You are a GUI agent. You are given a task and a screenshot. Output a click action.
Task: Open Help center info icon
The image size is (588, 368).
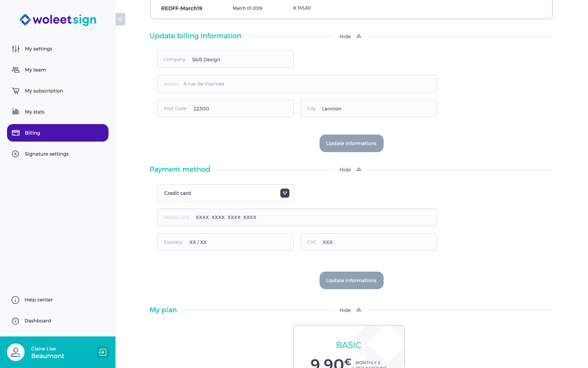(x=15, y=300)
